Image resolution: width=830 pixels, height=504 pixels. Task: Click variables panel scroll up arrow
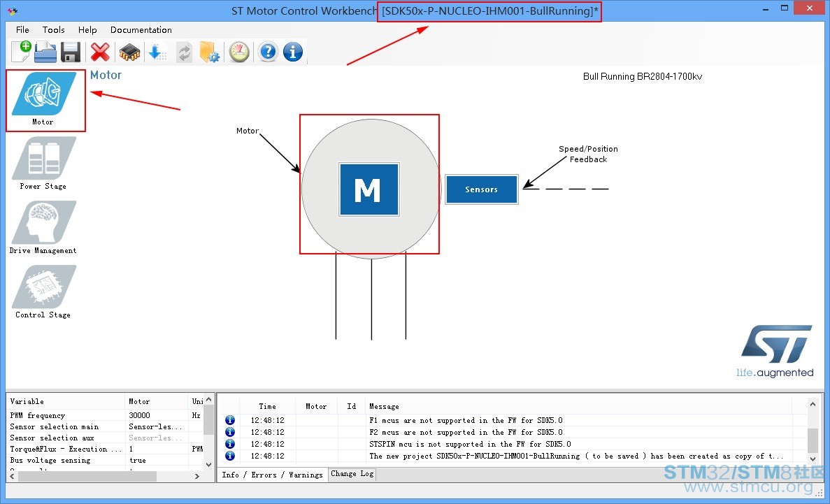tap(208, 399)
